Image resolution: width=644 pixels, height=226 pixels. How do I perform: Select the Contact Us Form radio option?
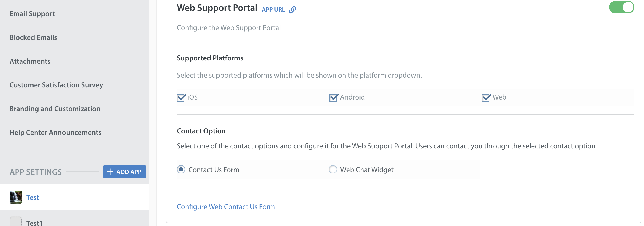click(x=181, y=169)
